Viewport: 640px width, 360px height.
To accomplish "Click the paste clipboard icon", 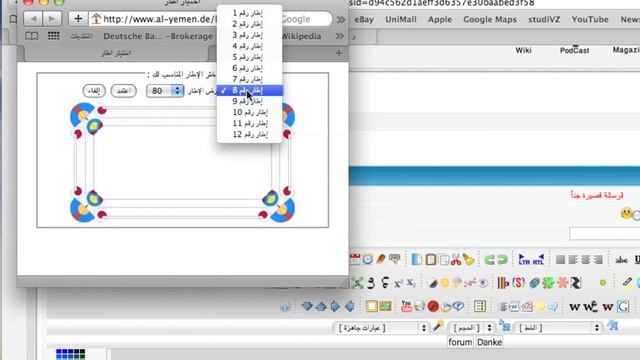I will tap(431, 260).
